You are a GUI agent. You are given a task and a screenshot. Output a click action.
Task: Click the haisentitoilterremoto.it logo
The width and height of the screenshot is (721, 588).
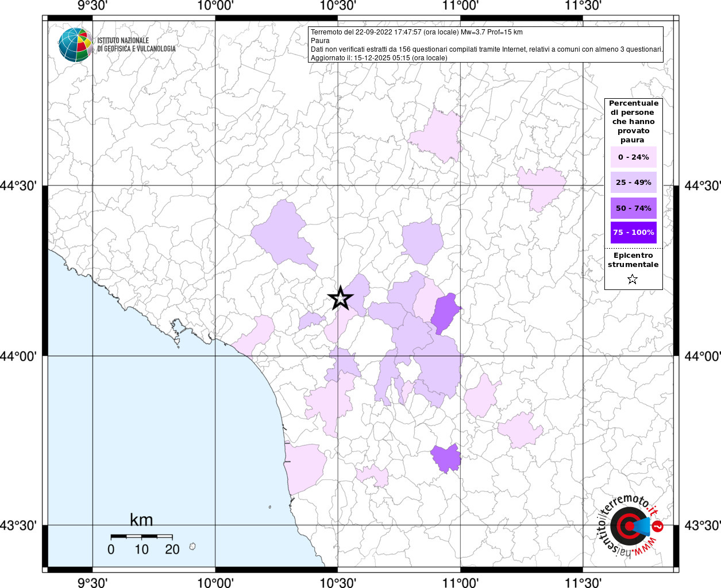click(630, 525)
